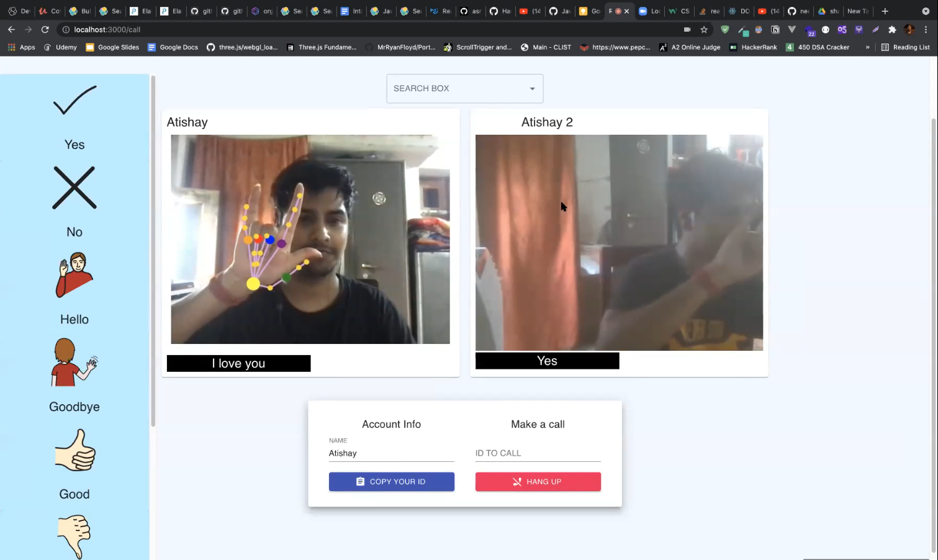Open the Reading List

[905, 47]
